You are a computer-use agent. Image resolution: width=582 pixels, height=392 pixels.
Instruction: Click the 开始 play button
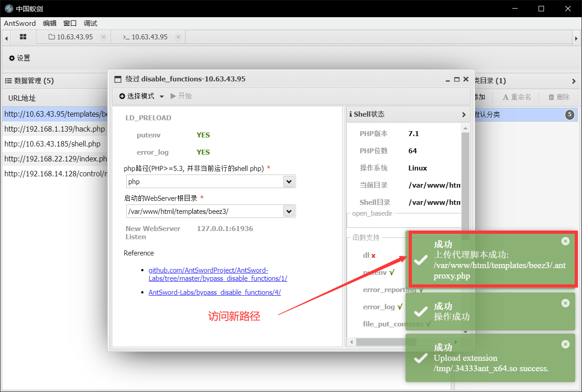(x=181, y=96)
